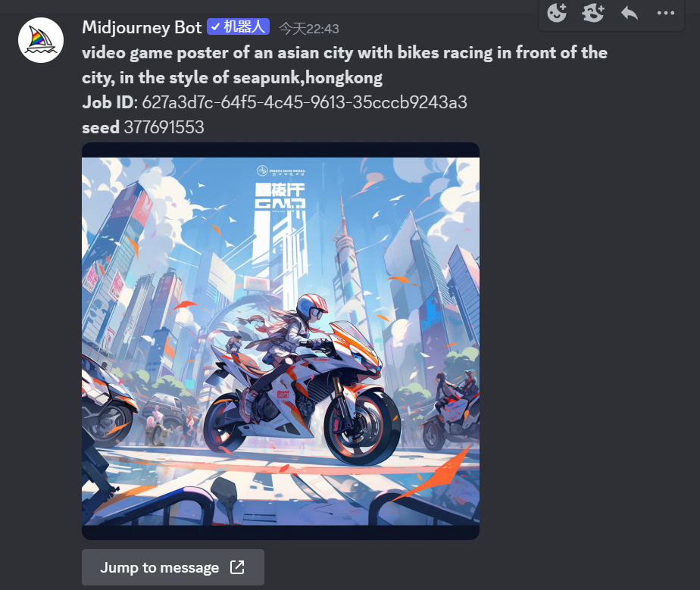The image size is (700, 590).
Task: Open the Midjourney Bot username profile
Action: [142, 28]
